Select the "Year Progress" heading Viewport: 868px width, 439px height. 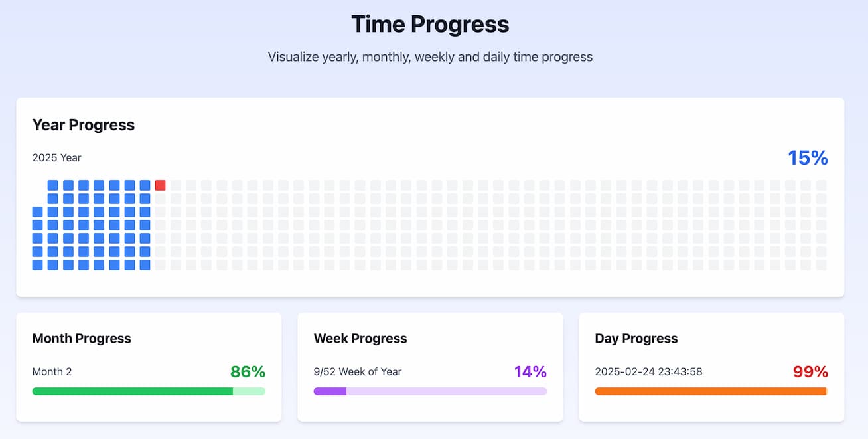(x=84, y=125)
